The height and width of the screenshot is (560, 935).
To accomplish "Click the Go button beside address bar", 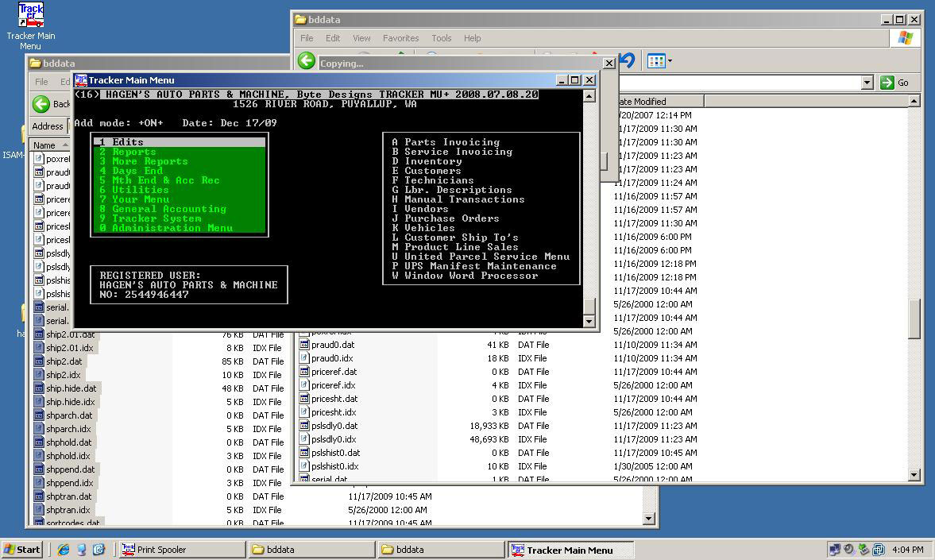I will [894, 83].
